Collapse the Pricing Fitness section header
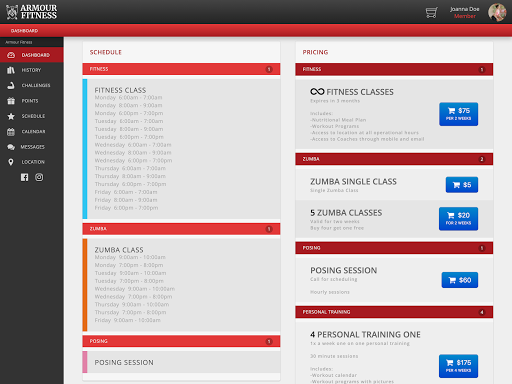Image resolution: width=512 pixels, height=384 pixels. pos(394,69)
